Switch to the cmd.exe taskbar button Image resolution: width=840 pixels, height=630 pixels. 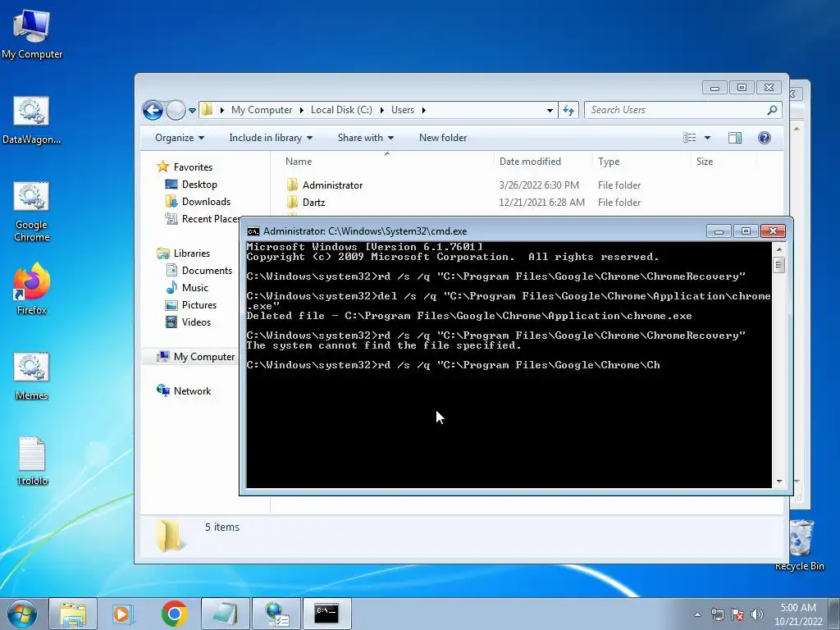[x=326, y=614]
